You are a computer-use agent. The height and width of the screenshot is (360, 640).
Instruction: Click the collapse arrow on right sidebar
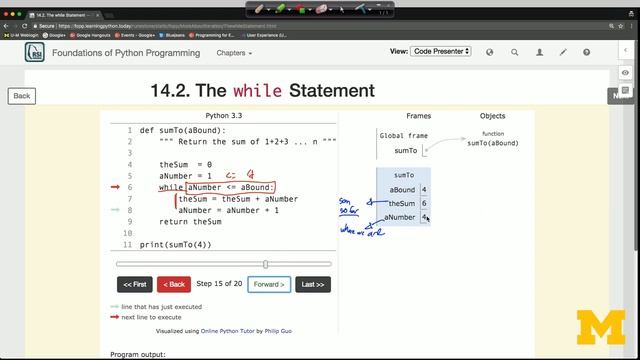point(625,50)
